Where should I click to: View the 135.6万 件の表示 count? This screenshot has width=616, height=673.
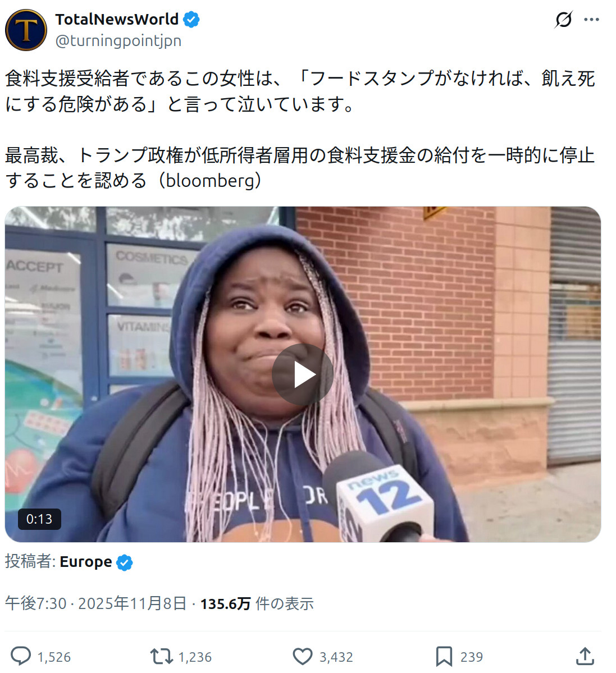click(257, 603)
